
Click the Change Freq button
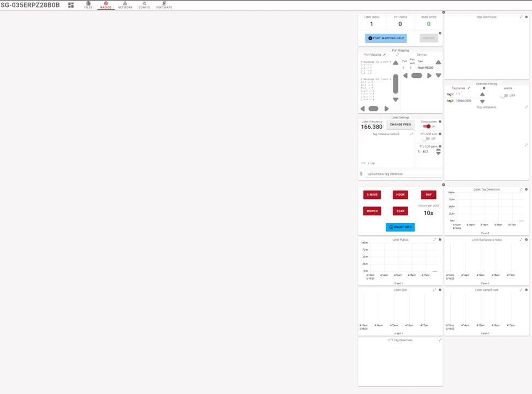coord(400,124)
